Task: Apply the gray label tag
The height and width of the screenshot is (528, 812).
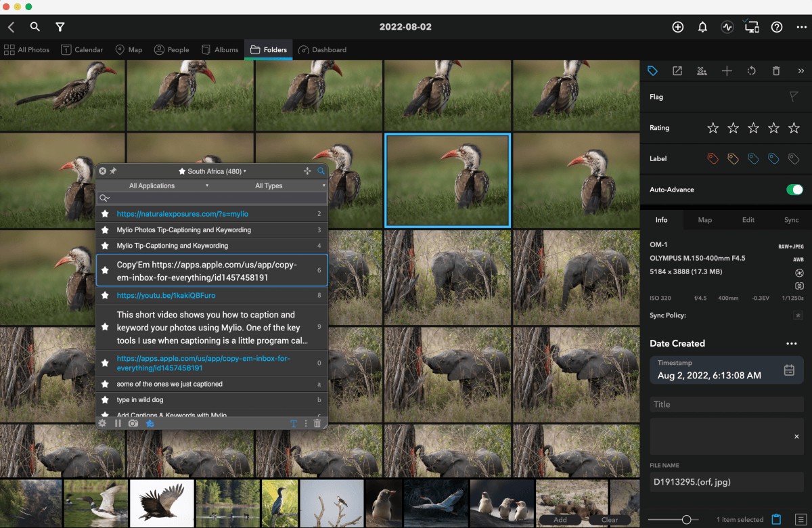Action: click(x=794, y=158)
